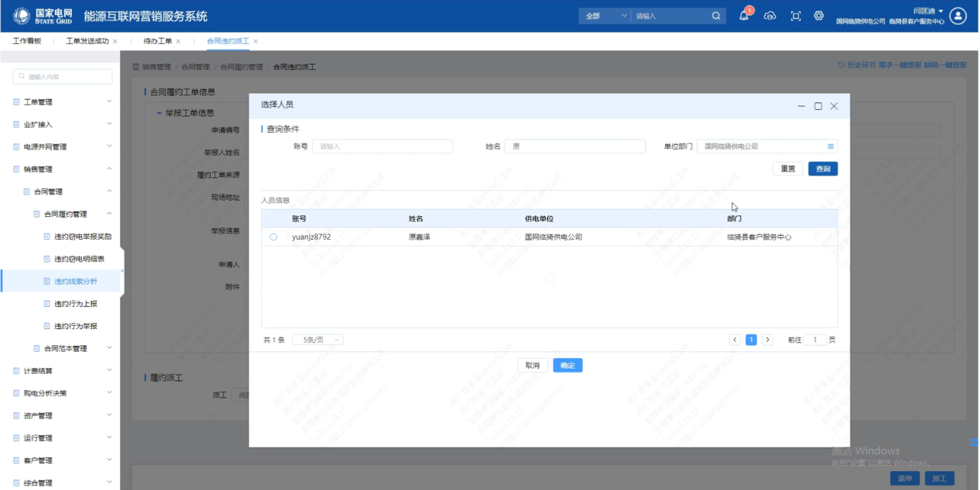
Task: Close the 合同违约派工 tab with its x icon
Action: 256,41
